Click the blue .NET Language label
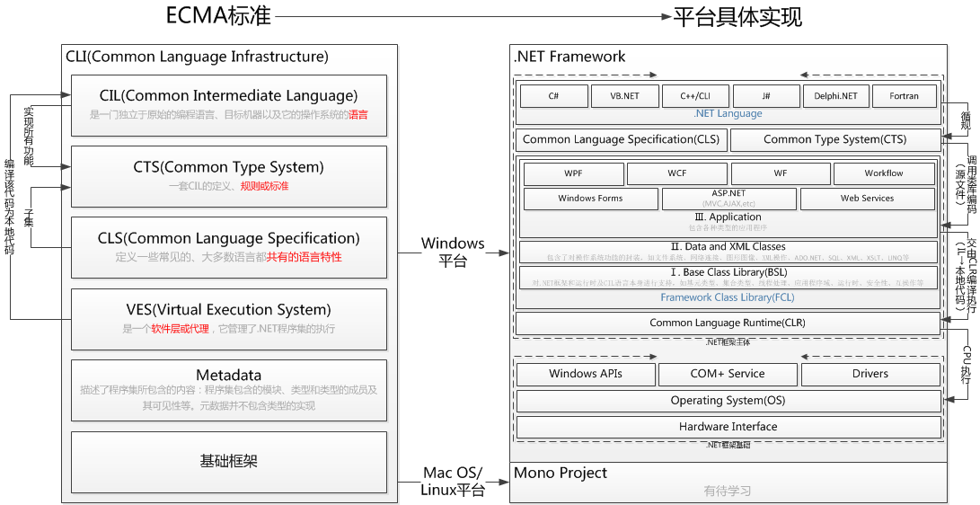 click(728, 114)
